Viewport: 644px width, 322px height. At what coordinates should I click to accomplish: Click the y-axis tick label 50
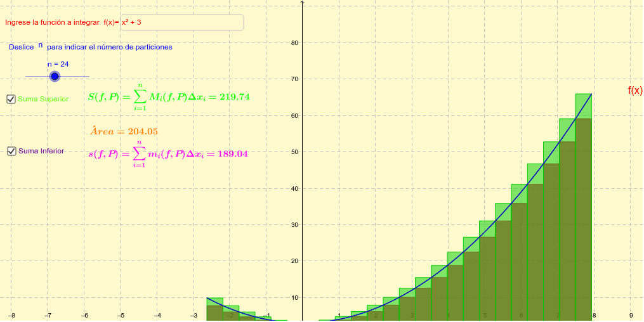click(295, 151)
